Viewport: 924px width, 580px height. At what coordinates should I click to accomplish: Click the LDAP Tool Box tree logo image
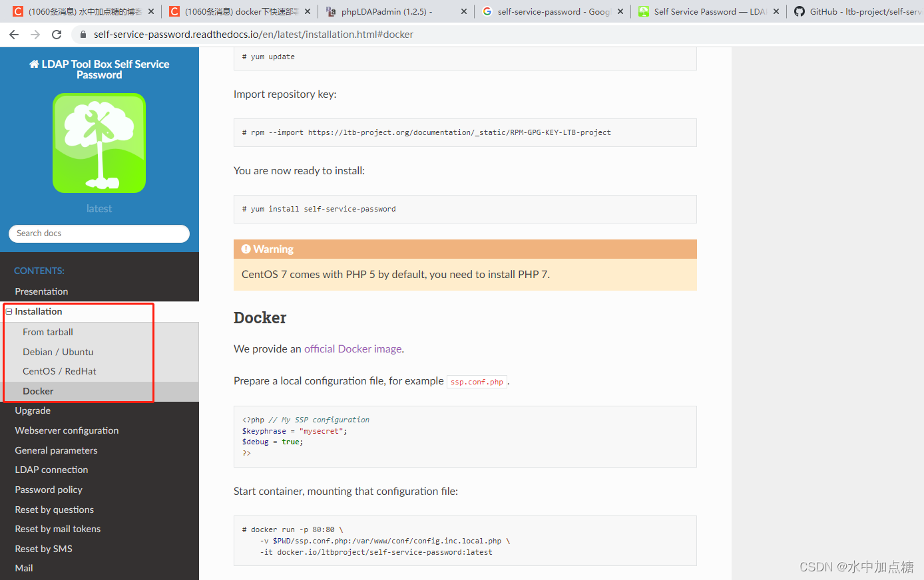99,142
